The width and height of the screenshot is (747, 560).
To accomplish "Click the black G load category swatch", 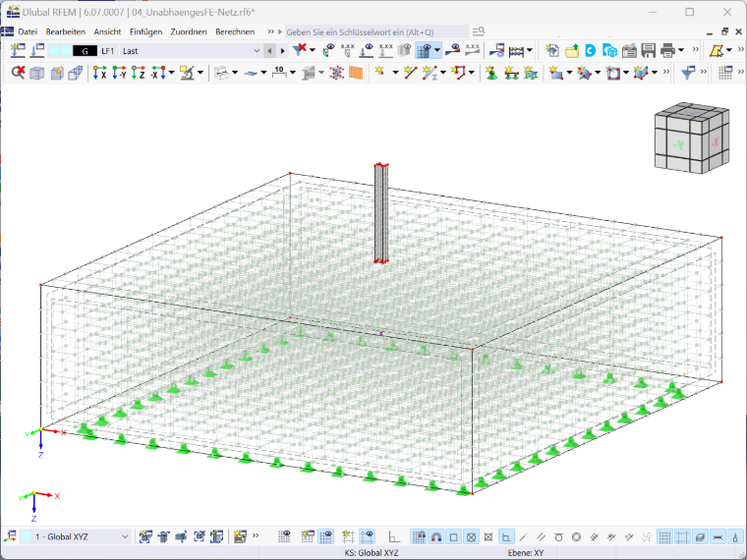I will point(85,51).
